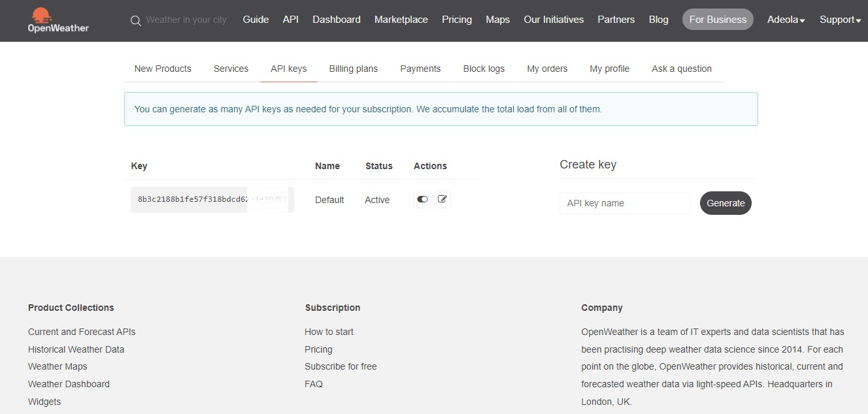
Task: Open the Subscribe for free link
Action: 341,366
